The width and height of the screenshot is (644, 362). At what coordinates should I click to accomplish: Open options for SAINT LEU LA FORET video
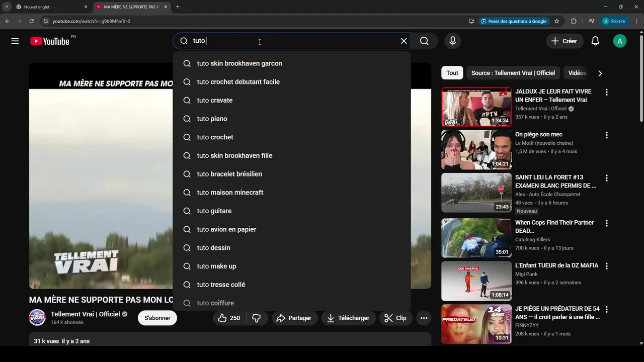[x=607, y=178]
